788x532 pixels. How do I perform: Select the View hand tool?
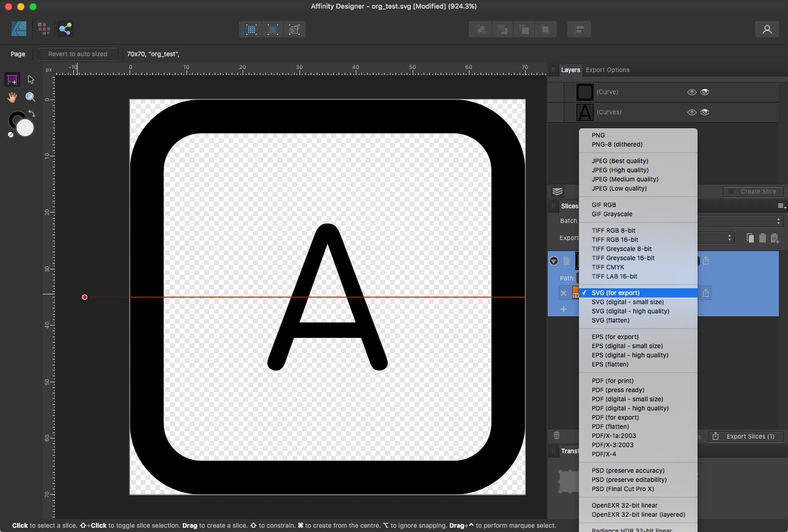point(12,97)
